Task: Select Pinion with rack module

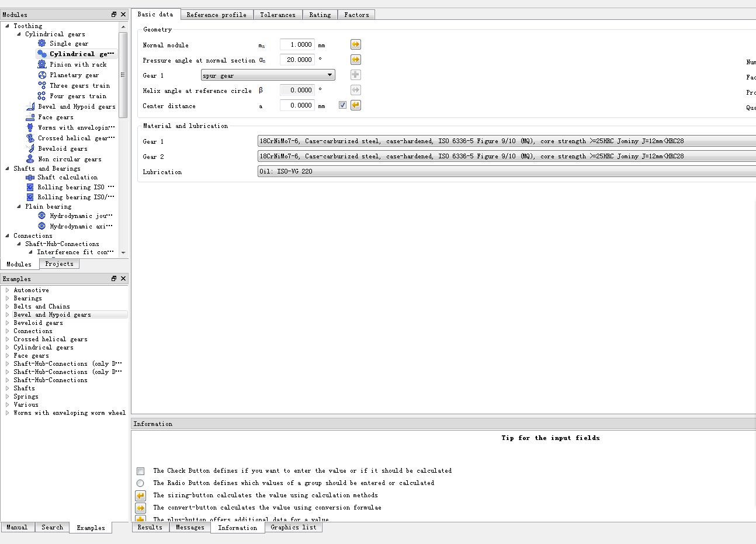Action: click(78, 65)
